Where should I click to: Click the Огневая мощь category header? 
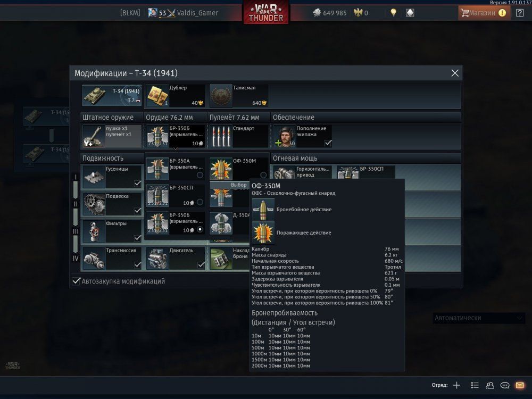click(295, 158)
